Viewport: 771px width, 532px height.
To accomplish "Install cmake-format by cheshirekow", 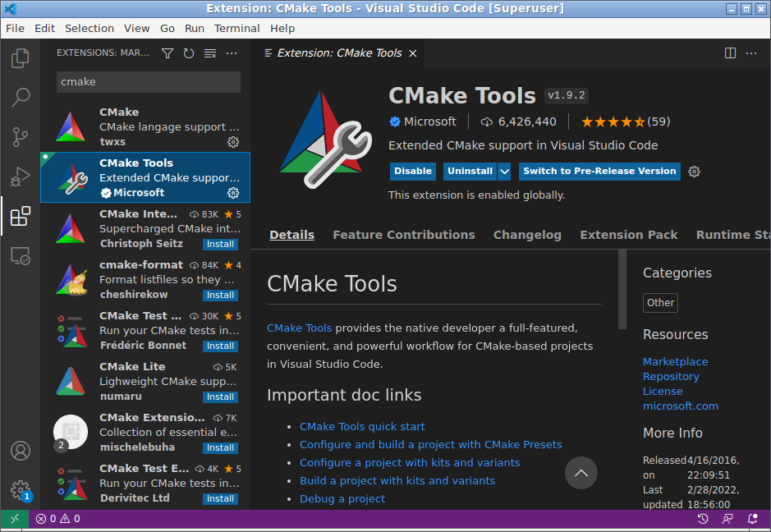I will (x=220, y=295).
